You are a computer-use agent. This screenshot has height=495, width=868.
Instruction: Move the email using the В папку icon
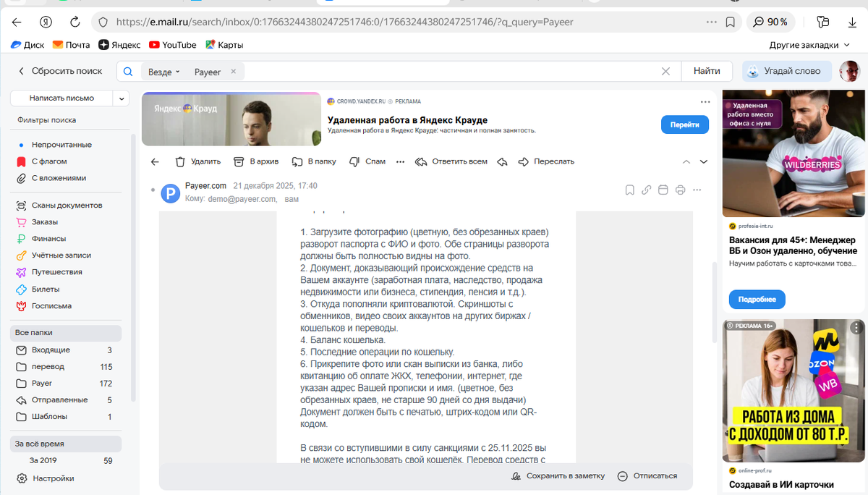(298, 161)
